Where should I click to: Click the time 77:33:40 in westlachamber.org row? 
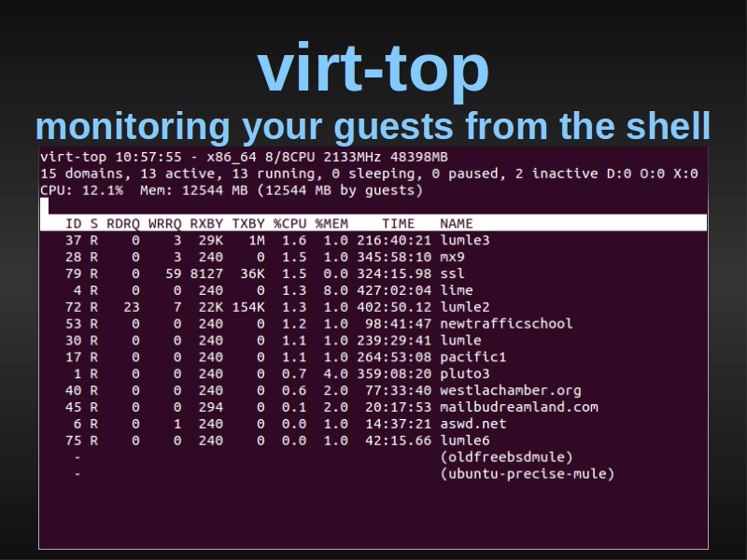(x=399, y=390)
